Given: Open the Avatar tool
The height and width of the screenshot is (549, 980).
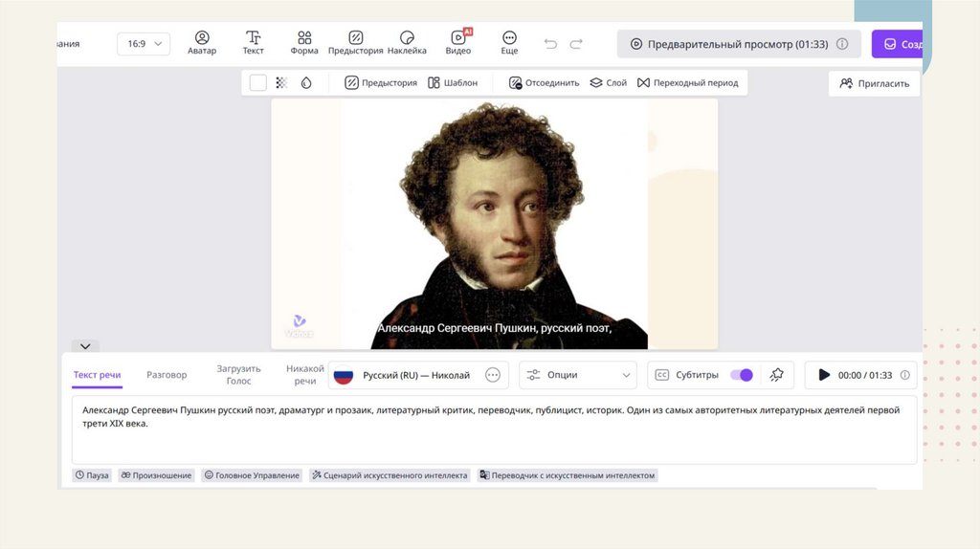Looking at the screenshot, I should (x=202, y=43).
